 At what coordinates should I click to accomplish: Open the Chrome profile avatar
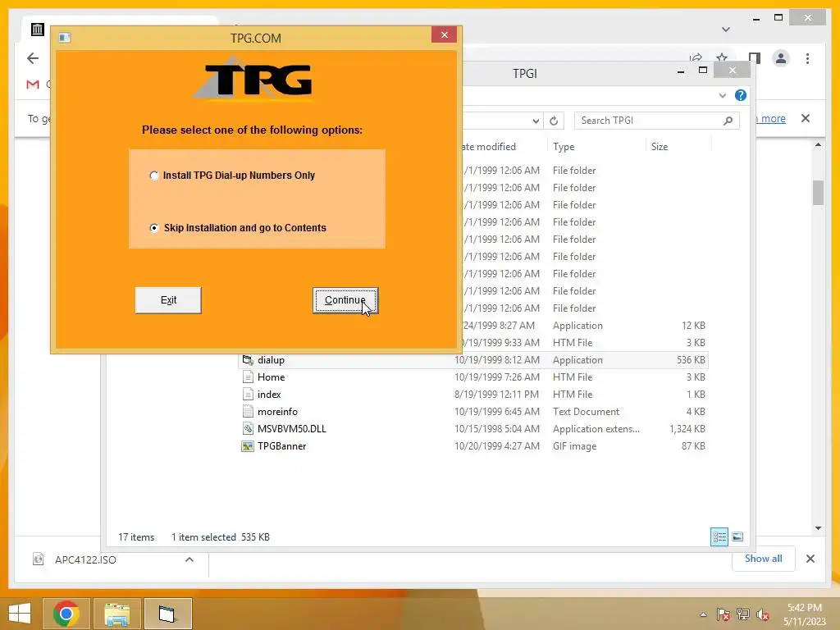[x=781, y=58]
